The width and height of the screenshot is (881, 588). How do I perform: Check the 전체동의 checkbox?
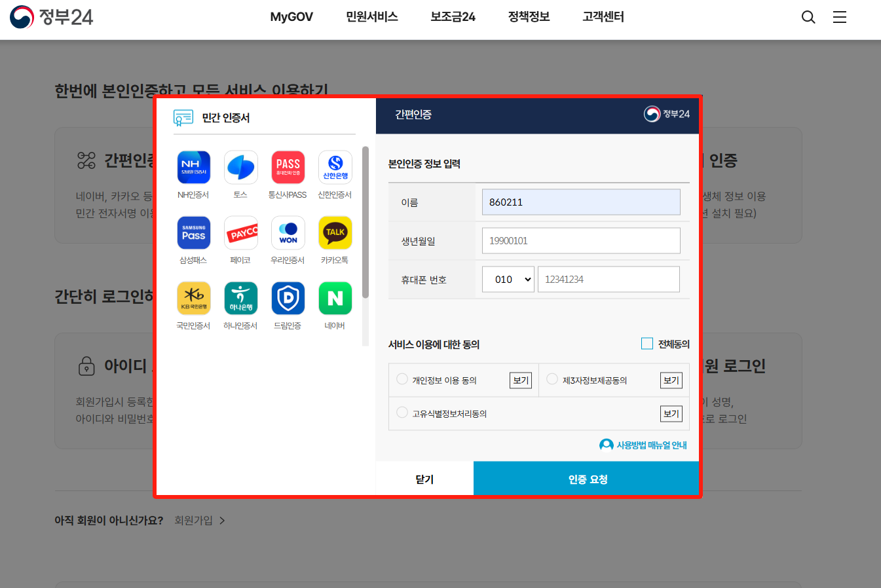647,344
